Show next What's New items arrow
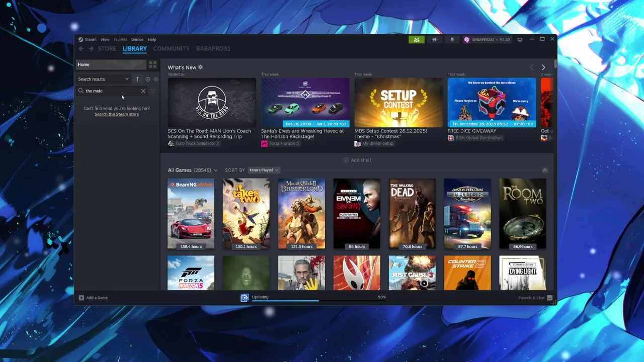The image size is (644, 362). pos(543,67)
